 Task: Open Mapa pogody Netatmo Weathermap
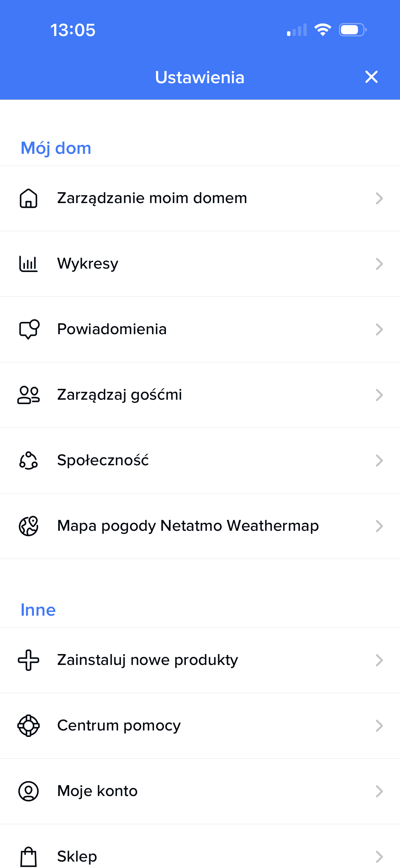tap(188, 526)
